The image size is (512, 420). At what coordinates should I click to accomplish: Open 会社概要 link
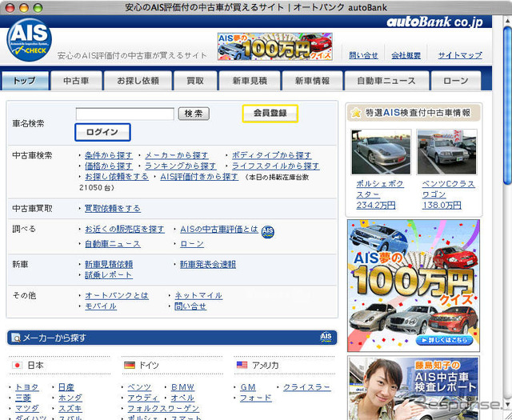406,55
